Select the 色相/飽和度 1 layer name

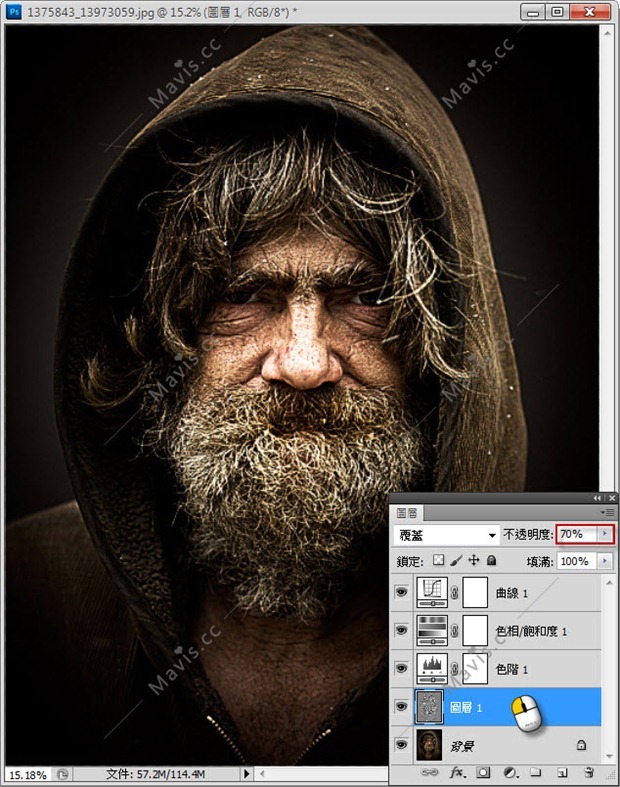click(531, 631)
